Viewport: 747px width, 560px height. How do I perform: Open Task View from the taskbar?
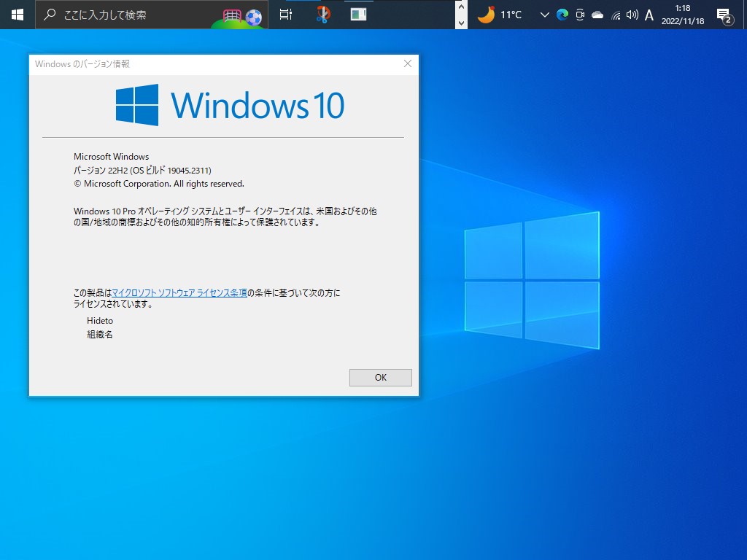click(287, 15)
